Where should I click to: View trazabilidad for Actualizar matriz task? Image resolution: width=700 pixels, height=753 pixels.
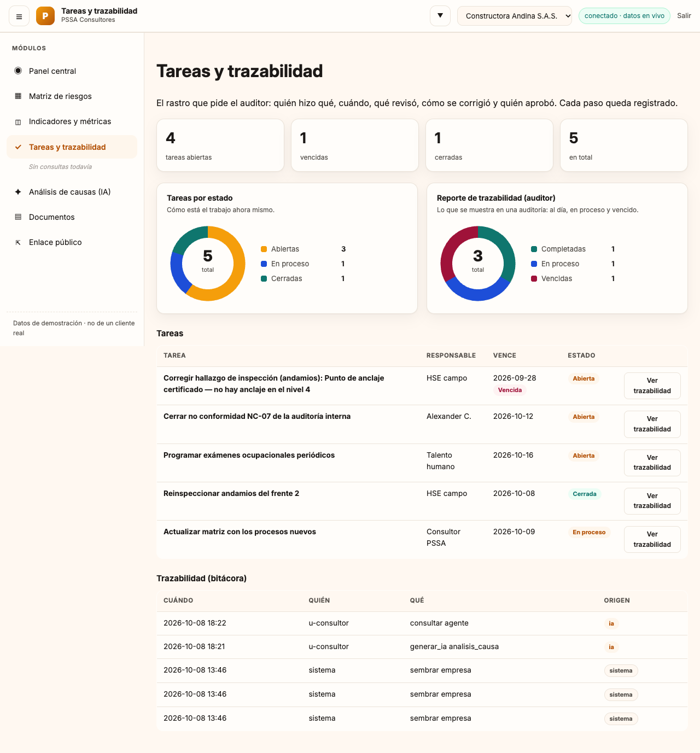tap(652, 539)
